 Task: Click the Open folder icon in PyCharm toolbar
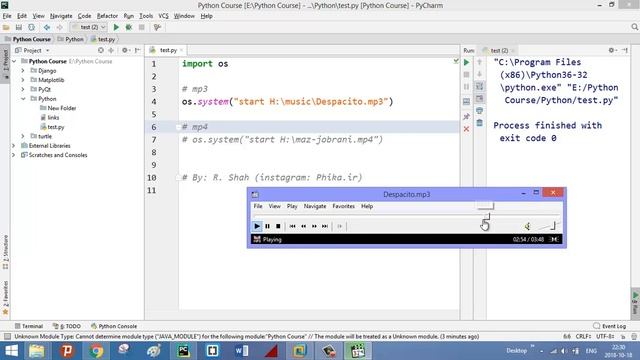point(6,27)
